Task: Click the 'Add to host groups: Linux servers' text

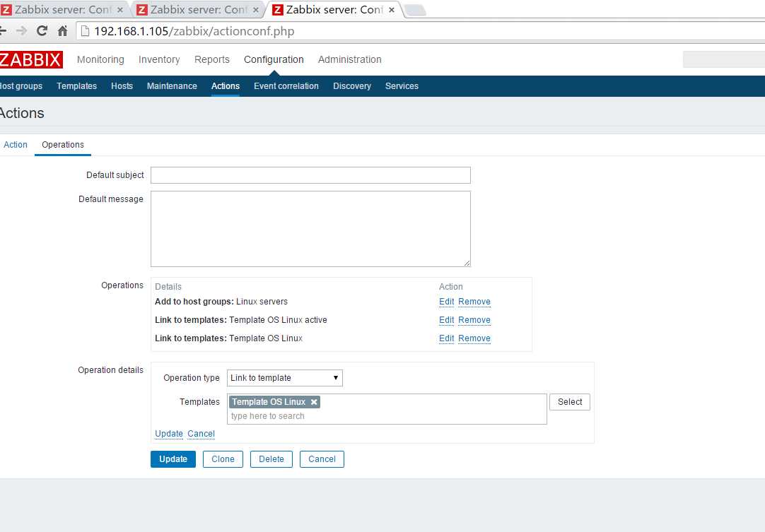Action: pyautogui.click(x=221, y=302)
